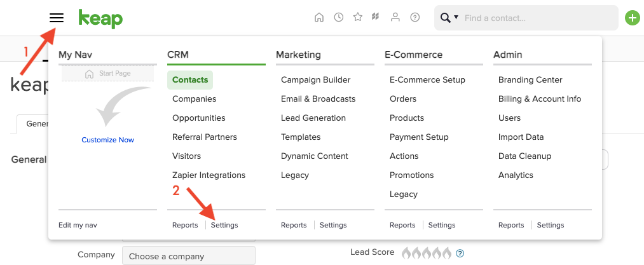Image resolution: width=644 pixels, height=265 pixels.
Task: Open Opportunities in CRM menu
Action: coord(199,118)
